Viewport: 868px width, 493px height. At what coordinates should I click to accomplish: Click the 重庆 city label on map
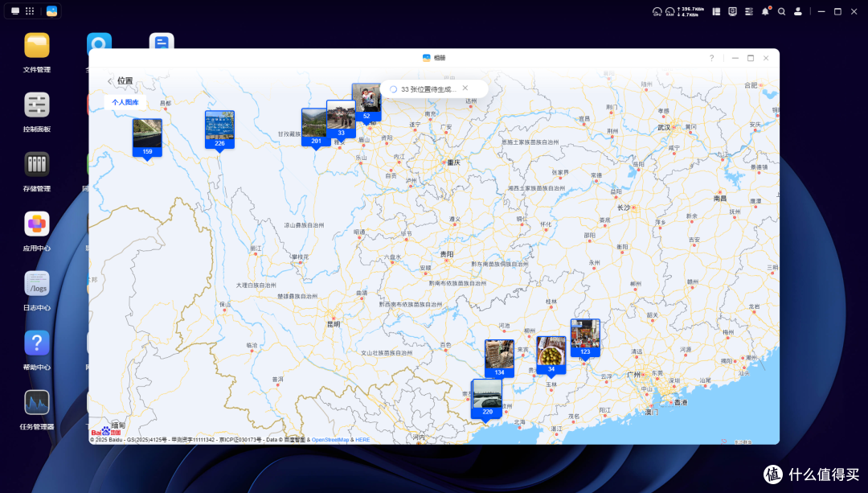(x=454, y=162)
